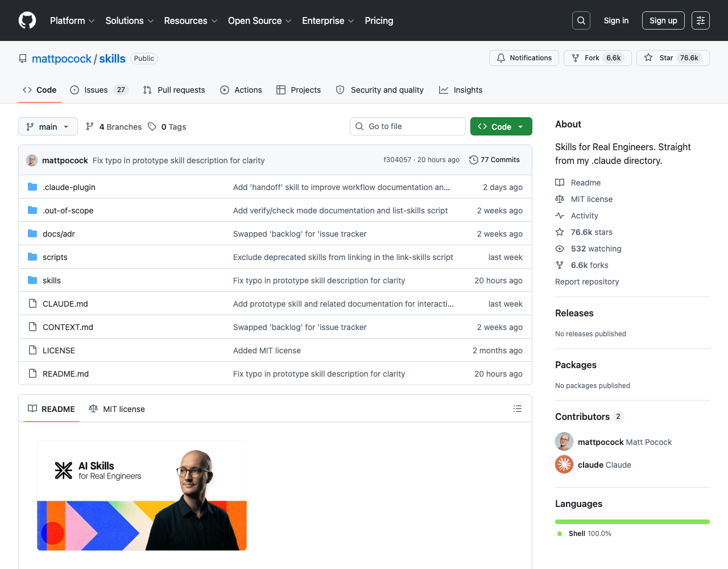Open the README outline list icon
The image size is (728, 569).
(x=518, y=409)
